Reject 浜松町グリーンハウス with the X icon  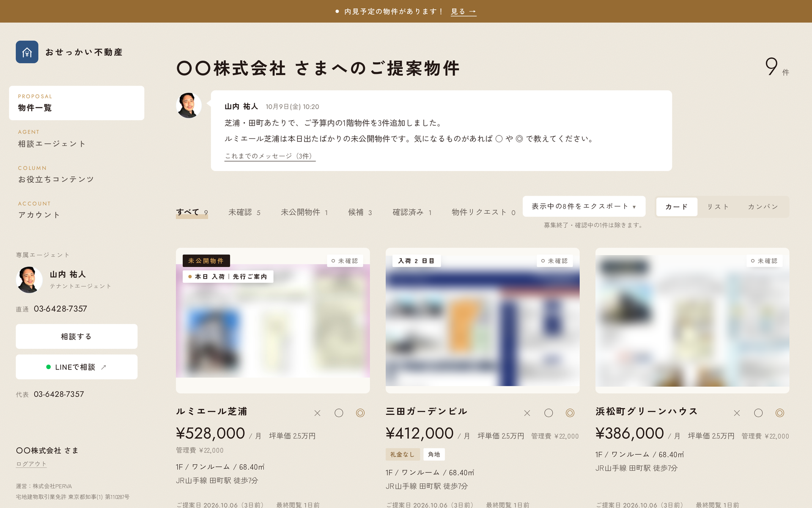pyautogui.click(x=737, y=413)
